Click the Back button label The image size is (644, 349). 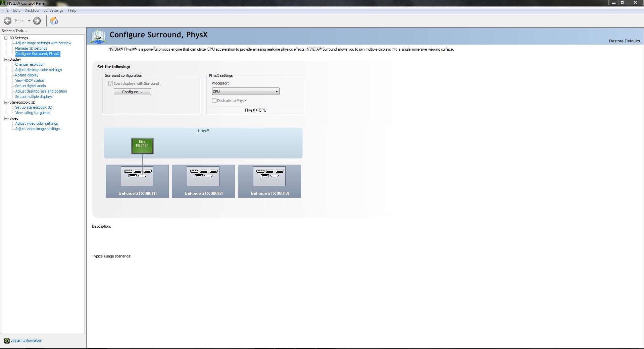click(19, 21)
